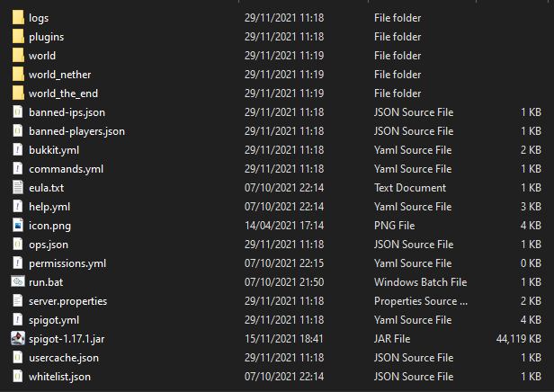
Task: Click the logs folder icon
Action: pyautogui.click(x=18, y=18)
